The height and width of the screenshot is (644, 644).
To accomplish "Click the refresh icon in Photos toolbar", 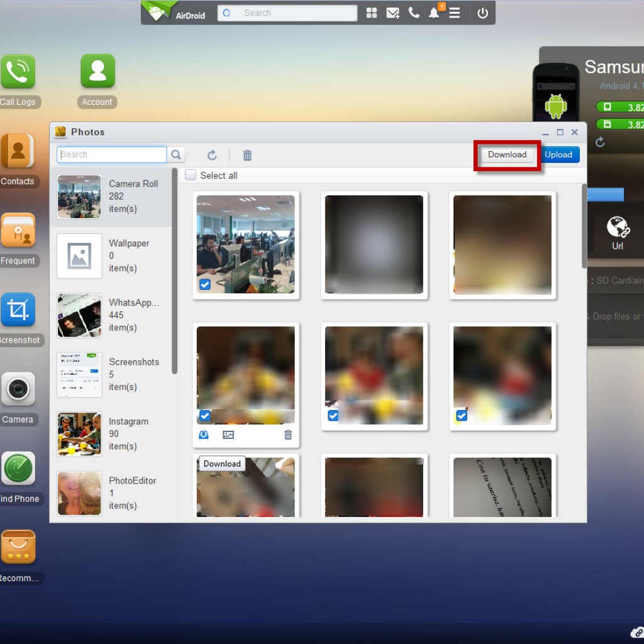I will [212, 155].
